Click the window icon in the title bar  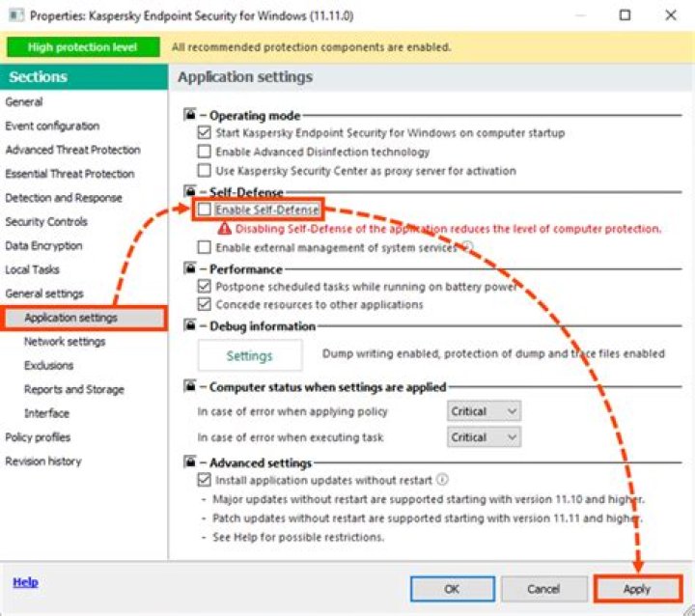tap(16, 15)
